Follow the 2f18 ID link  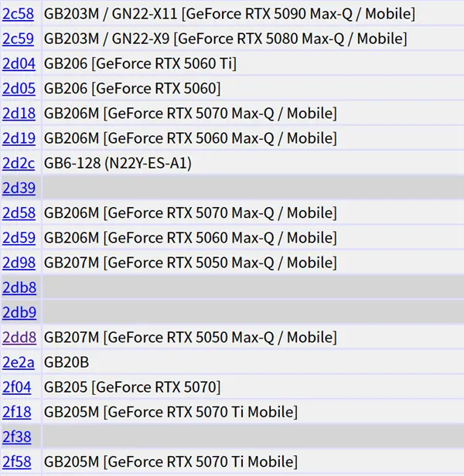click(x=17, y=413)
